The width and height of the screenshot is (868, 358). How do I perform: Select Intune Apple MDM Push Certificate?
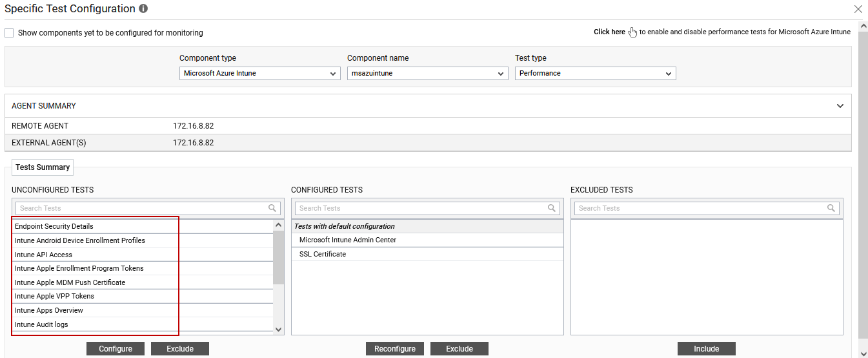click(x=143, y=282)
